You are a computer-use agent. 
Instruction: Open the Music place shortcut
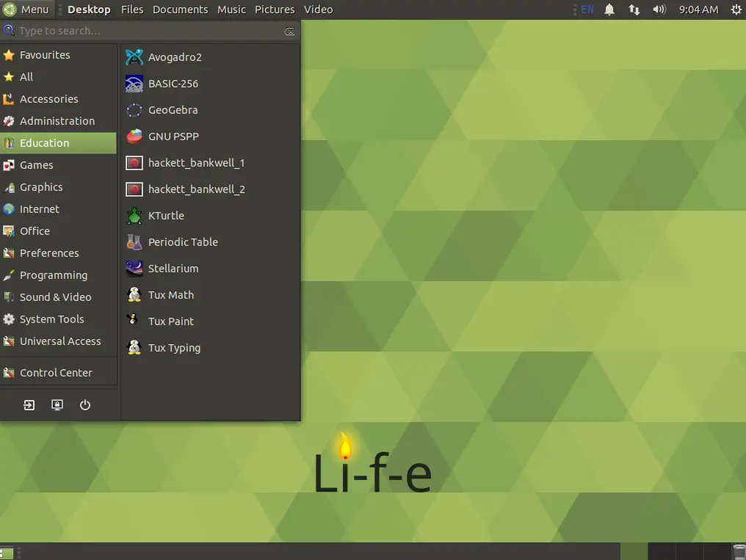[231, 10]
